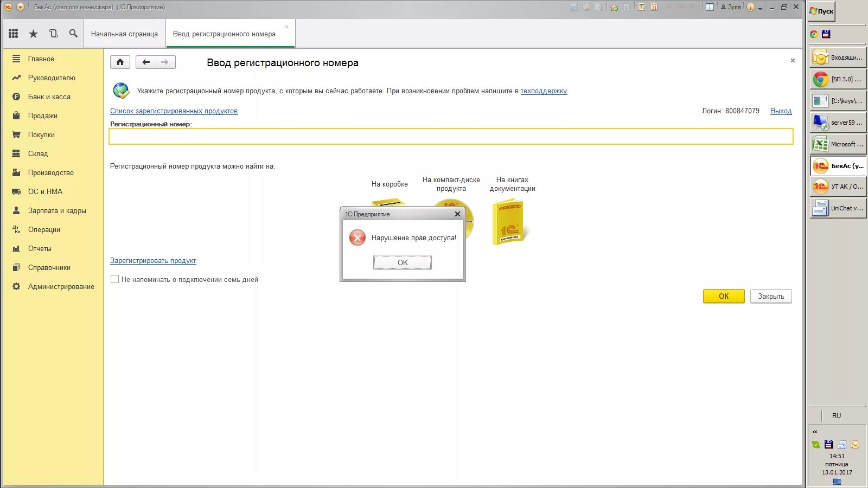The width and height of the screenshot is (868, 488).
Task: Focus the Регистрационный номер input field
Action: coord(451,137)
